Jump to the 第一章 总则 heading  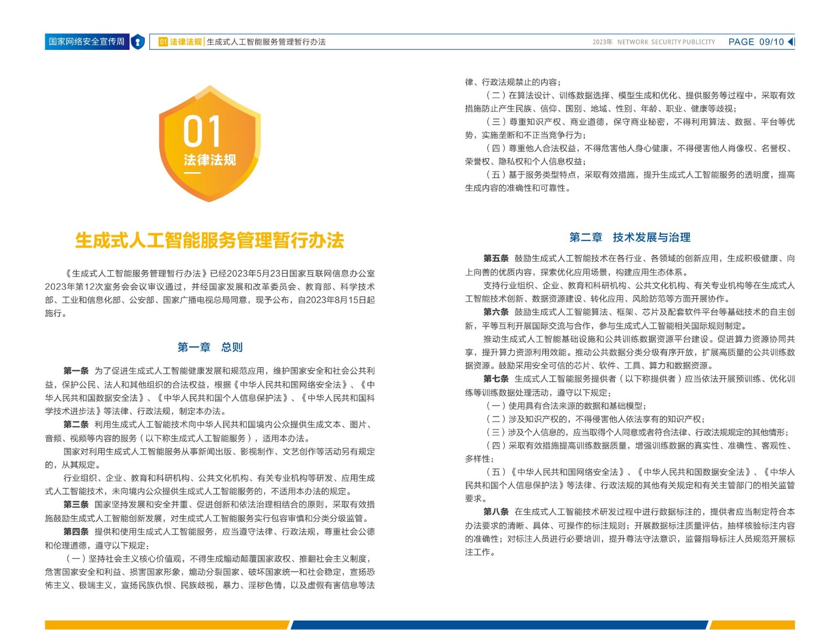point(209,347)
